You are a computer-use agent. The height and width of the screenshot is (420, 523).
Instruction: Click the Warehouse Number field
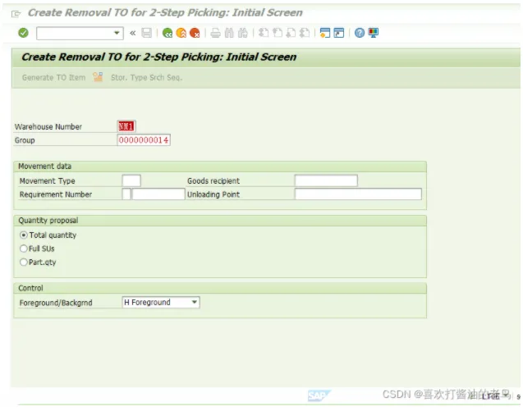(126, 126)
